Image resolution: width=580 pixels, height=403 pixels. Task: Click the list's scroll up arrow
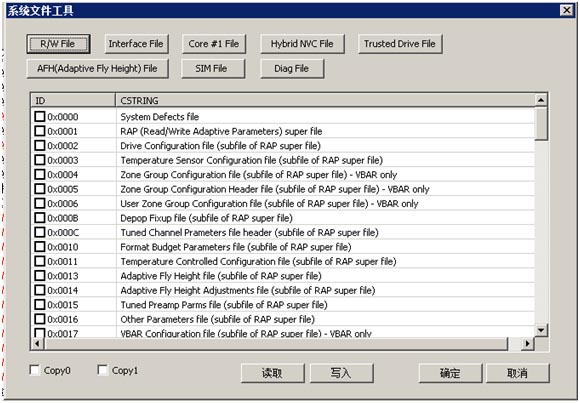[x=541, y=100]
